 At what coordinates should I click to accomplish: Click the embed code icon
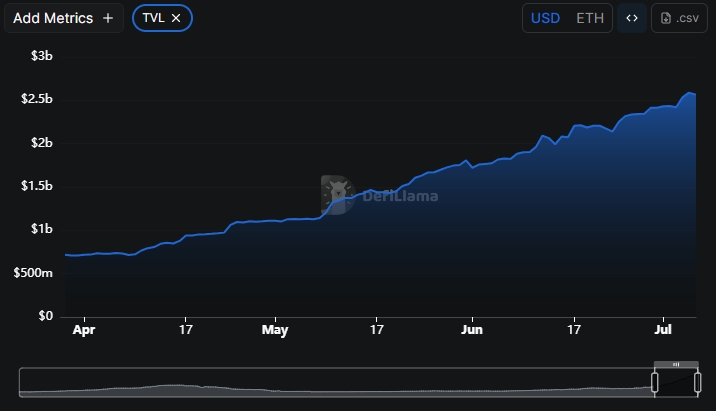click(x=631, y=18)
